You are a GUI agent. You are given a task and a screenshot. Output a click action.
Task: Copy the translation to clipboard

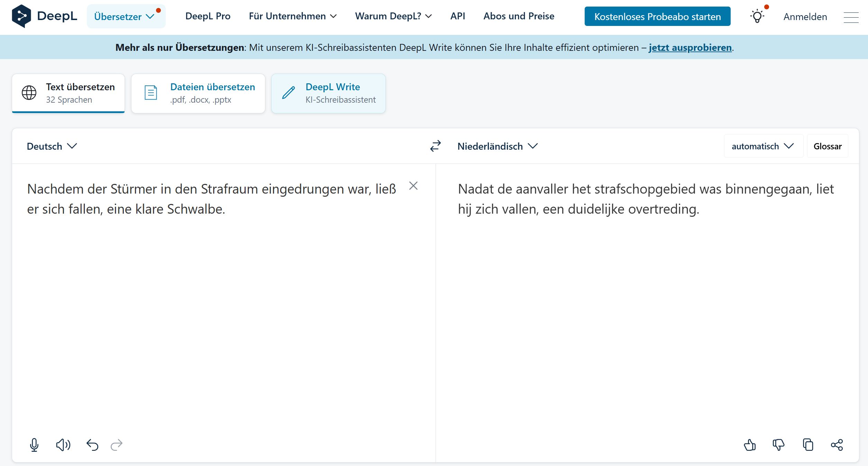tap(808, 445)
